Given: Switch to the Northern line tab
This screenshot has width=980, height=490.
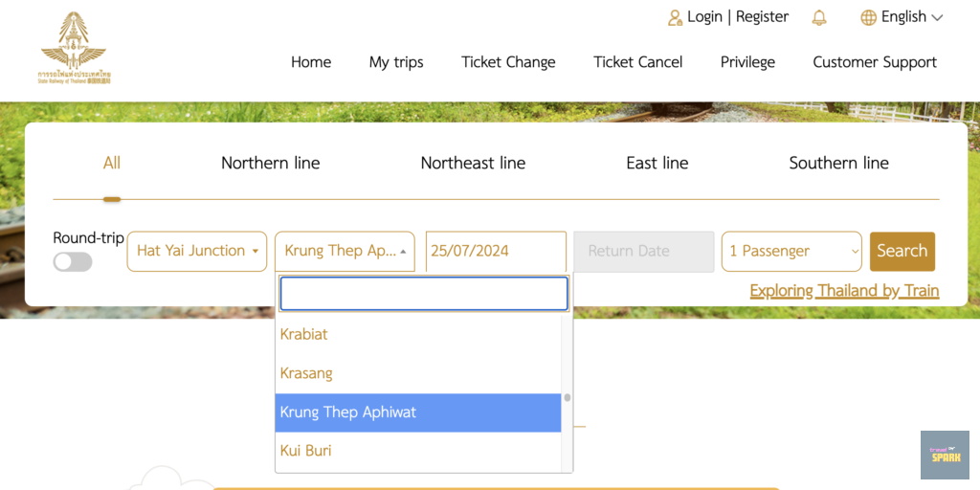Looking at the screenshot, I should [x=270, y=163].
